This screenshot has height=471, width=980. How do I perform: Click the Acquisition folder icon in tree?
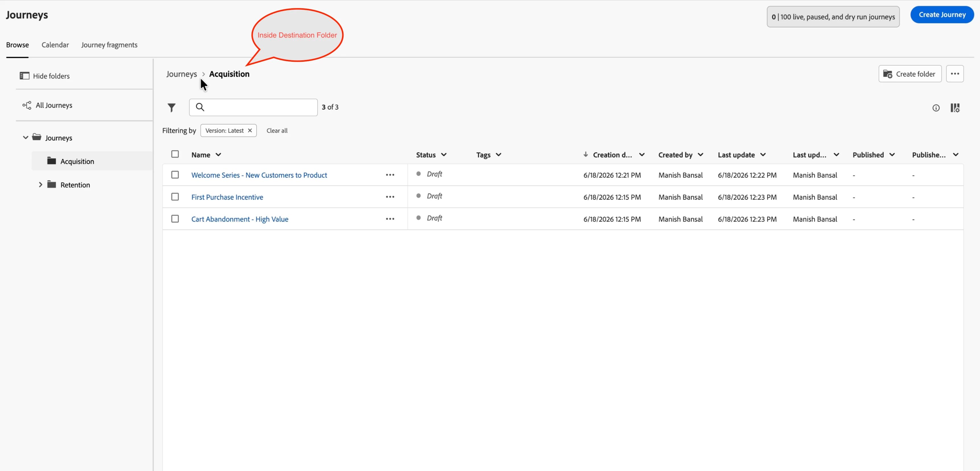point(52,160)
